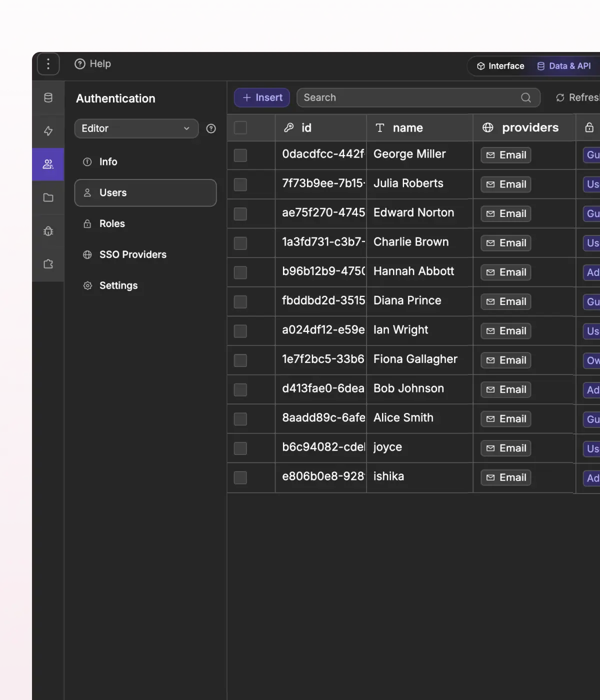The width and height of the screenshot is (600, 700).
Task: Click the name cell 'joyce'
Action: pyautogui.click(x=420, y=447)
